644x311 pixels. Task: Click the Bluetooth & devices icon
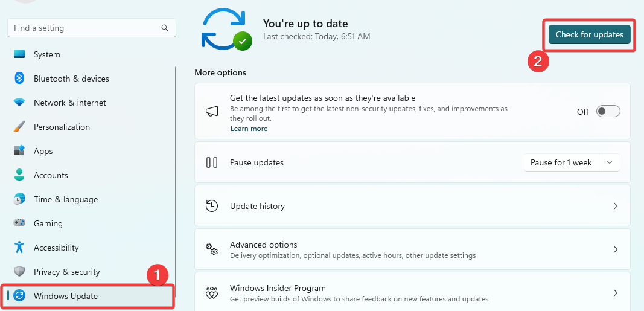[x=19, y=78]
